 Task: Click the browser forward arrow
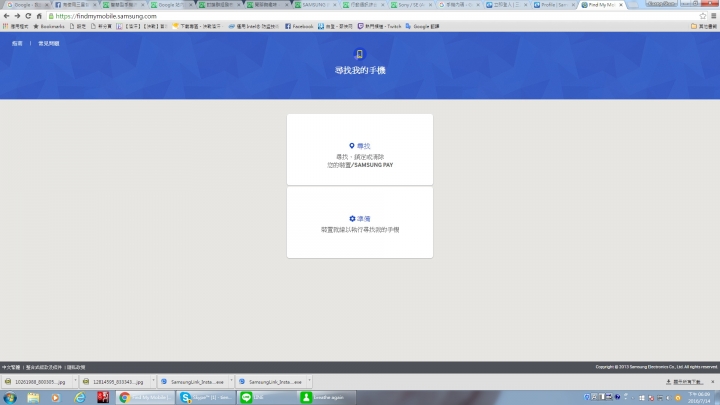[x=17, y=16]
